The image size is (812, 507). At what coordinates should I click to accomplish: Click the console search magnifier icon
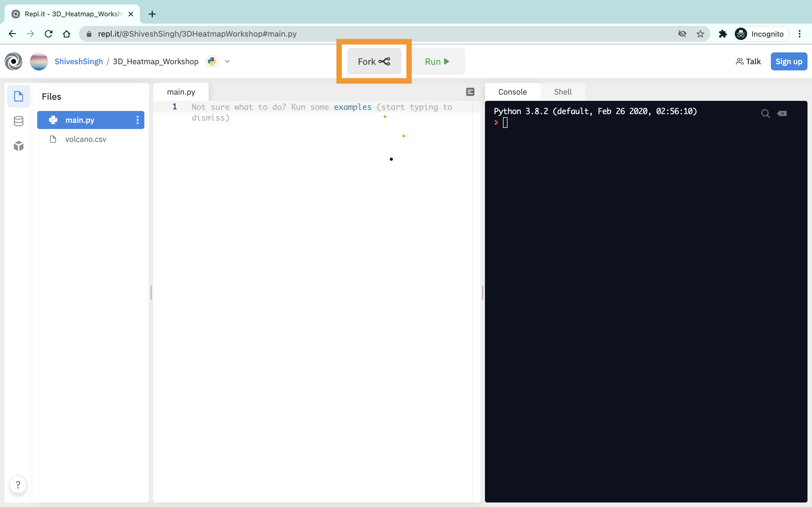[765, 114]
